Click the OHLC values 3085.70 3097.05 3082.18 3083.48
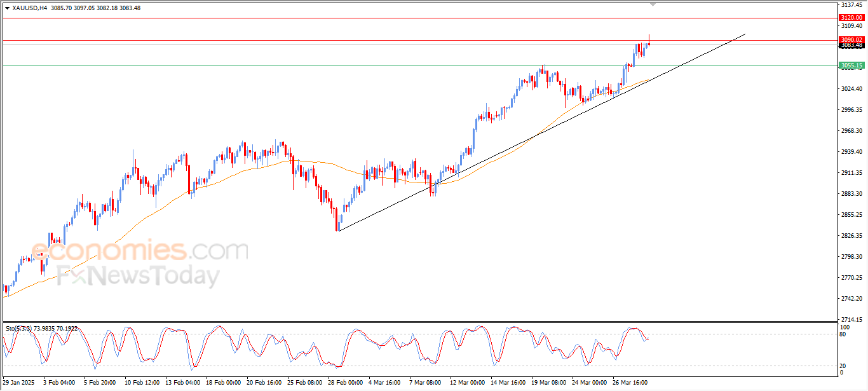 pyautogui.click(x=95, y=8)
